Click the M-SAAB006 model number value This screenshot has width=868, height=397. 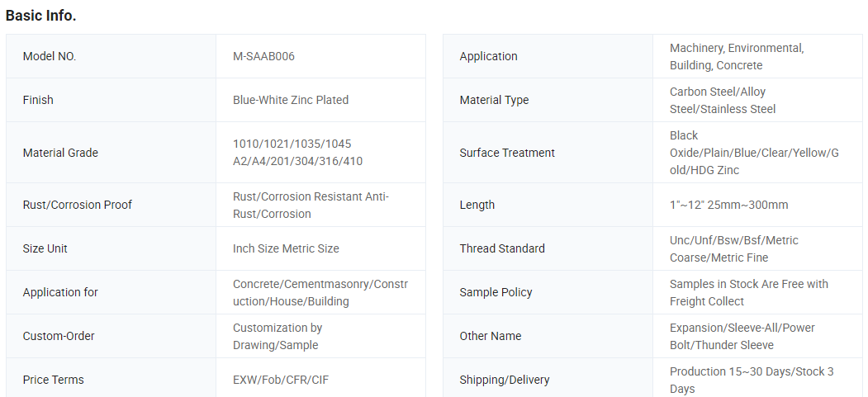263,56
